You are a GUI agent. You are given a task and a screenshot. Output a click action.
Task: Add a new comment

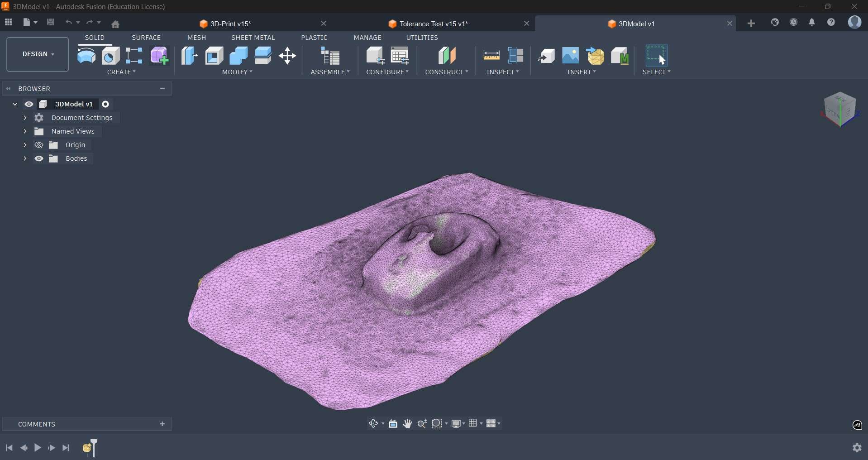162,424
